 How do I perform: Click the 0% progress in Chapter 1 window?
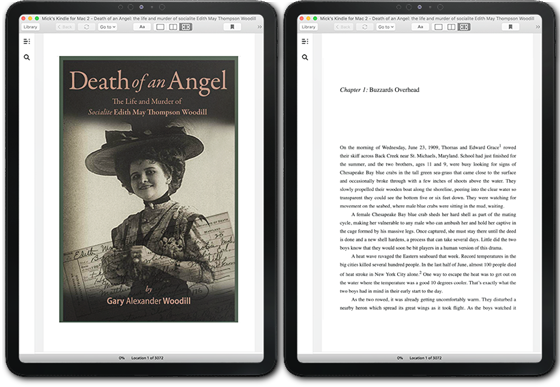coord(400,358)
